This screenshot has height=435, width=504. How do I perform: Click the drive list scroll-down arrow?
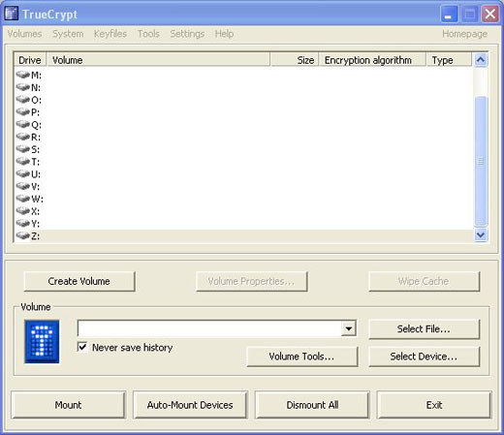[x=481, y=234]
